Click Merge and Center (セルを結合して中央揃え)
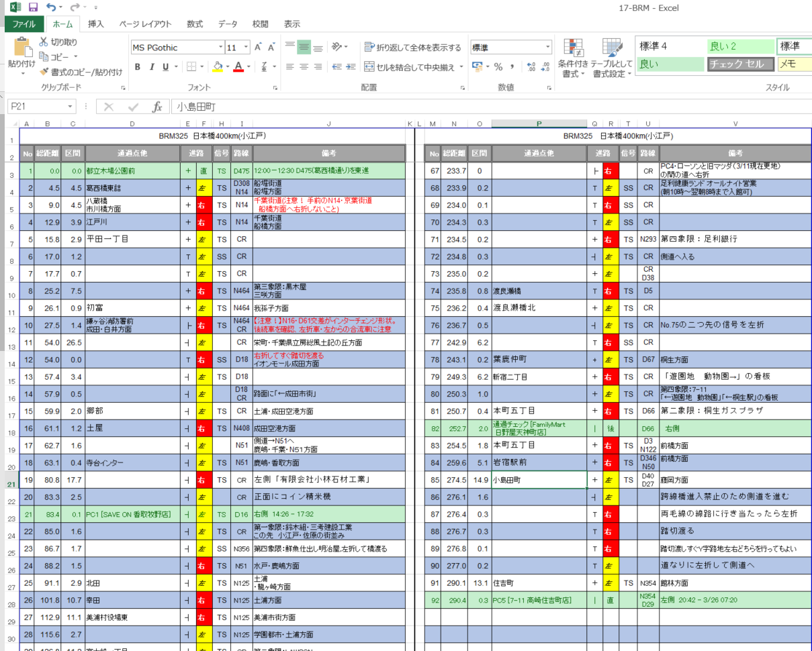Image resolution: width=812 pixels, height=651 pixels. tap(409, 67)
